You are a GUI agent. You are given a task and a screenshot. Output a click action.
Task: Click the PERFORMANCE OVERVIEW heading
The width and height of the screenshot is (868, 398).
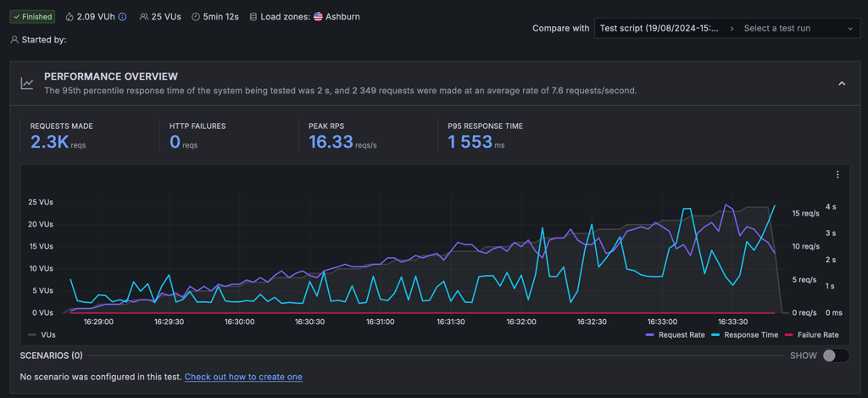pos(111,76)
